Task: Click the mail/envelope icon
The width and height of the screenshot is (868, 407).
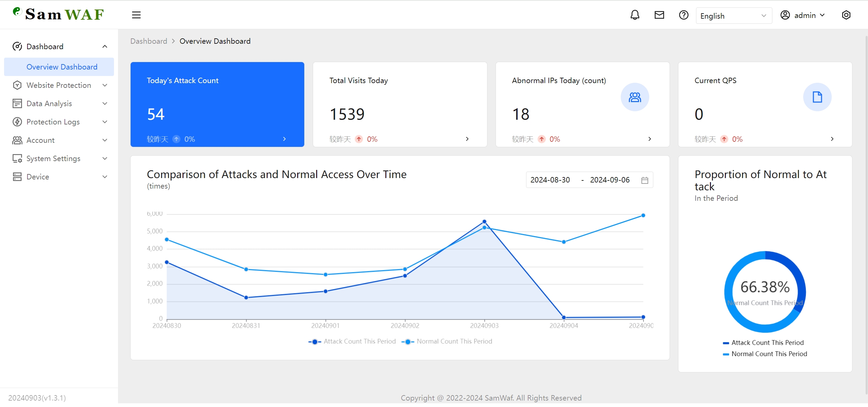Action: (x=659, y=15)
